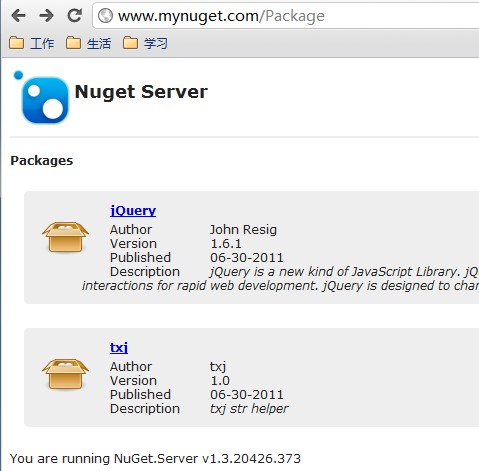The height and width of the screenshot is (471, 479).
Task: Click the Author label in jQuery card
Action: point(131,230)
